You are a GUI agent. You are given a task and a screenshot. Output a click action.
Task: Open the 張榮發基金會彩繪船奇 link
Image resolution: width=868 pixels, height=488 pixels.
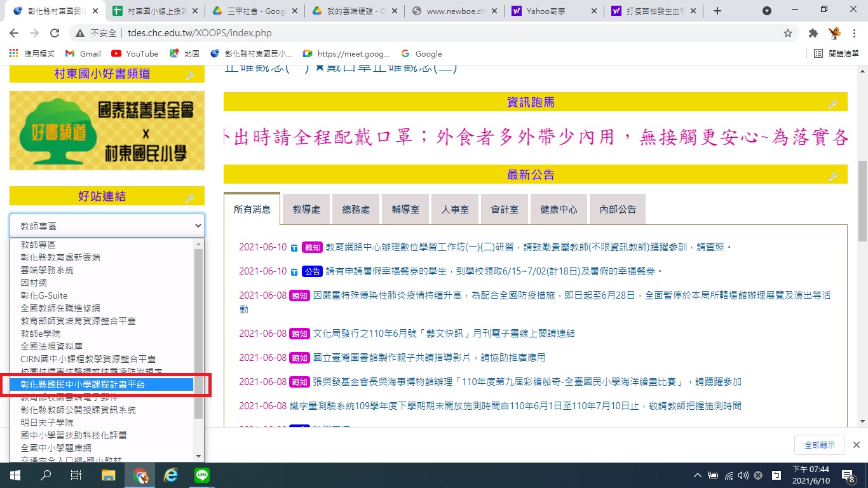527,382
